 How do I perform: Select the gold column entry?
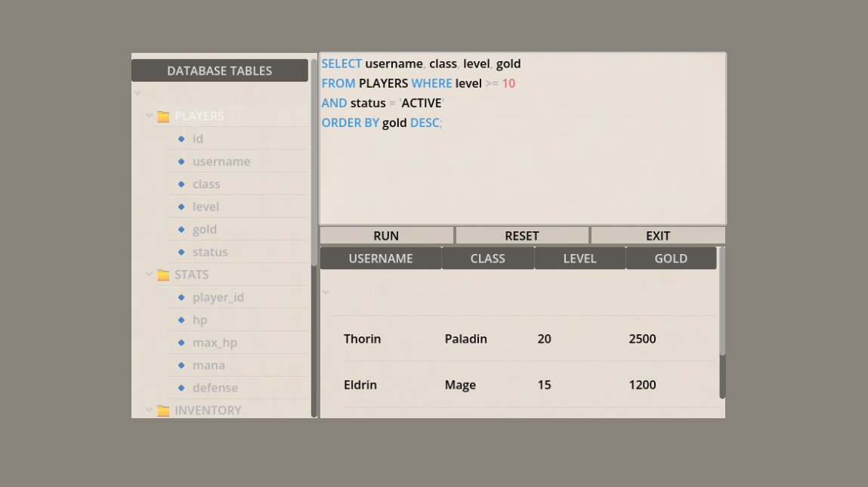point(204,229)
